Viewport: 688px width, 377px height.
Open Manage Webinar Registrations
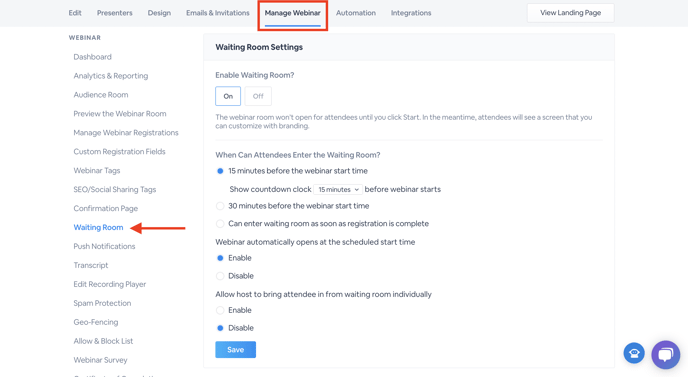point(126,133)
